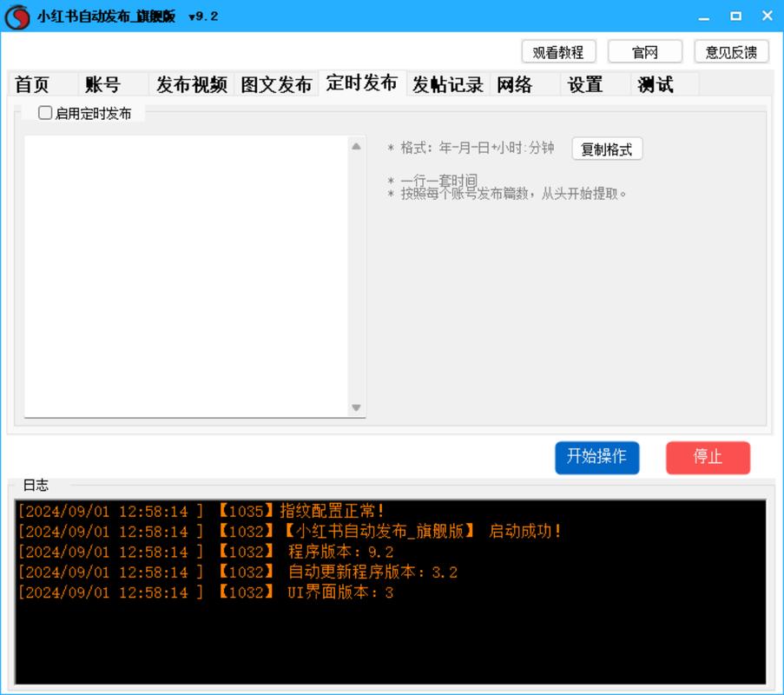Click the scroll up arrow in time list
This screenshot has width=784, height=695.
356,146
